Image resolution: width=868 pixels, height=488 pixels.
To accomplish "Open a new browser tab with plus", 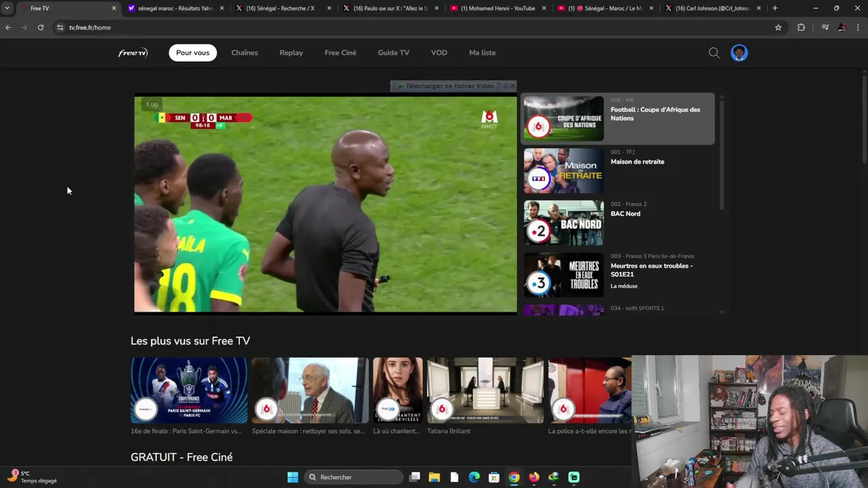I will pos(774,8).
